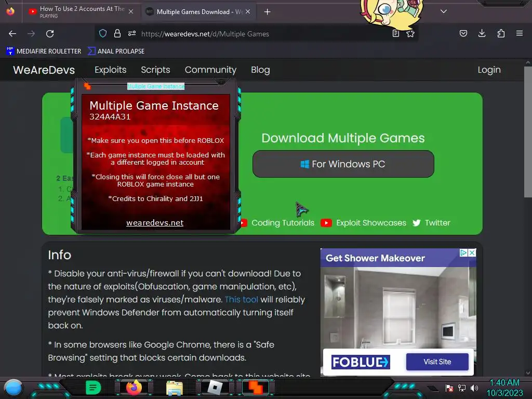Go to WeAreDevs home logo
The width and height of the screenshot is (532, 399).
[x=44, y=70]
